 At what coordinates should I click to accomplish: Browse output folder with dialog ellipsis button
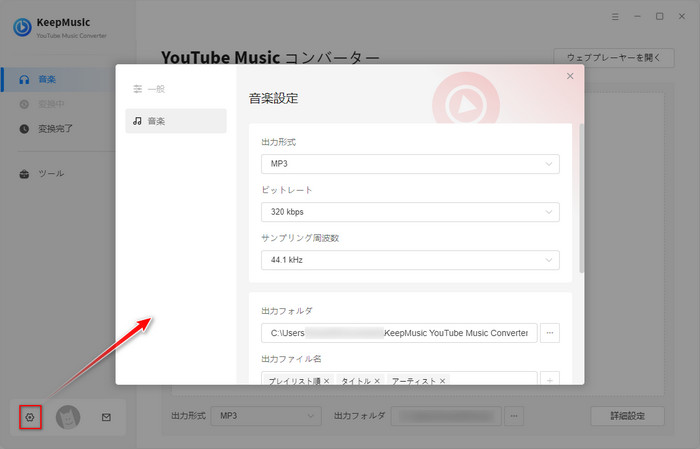click(550, 333)
